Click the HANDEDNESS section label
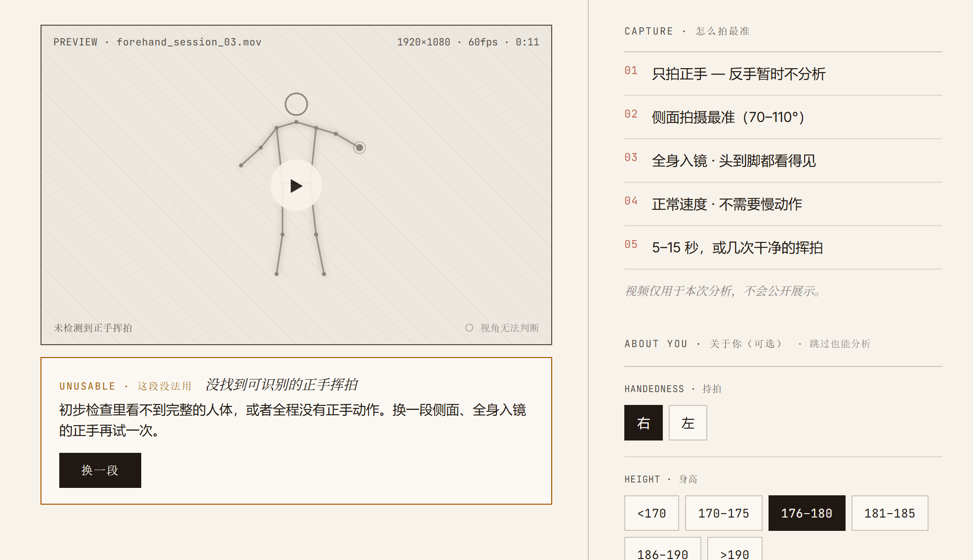The image size is (973, 560). click(x=654, y=389)
